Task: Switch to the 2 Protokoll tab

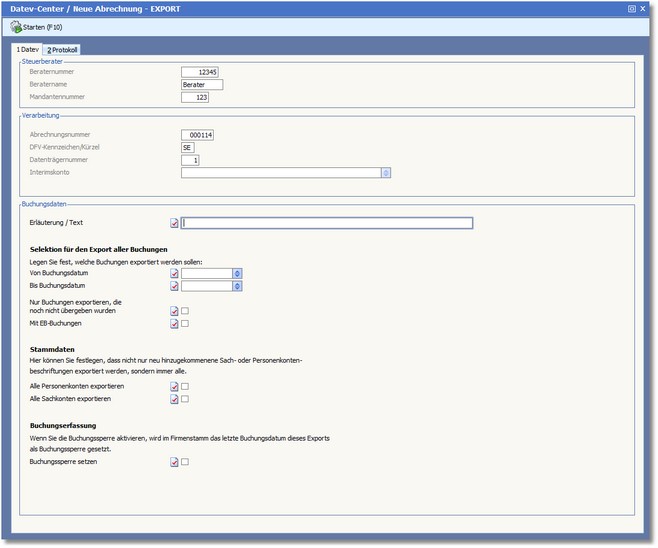Action: 62,49
